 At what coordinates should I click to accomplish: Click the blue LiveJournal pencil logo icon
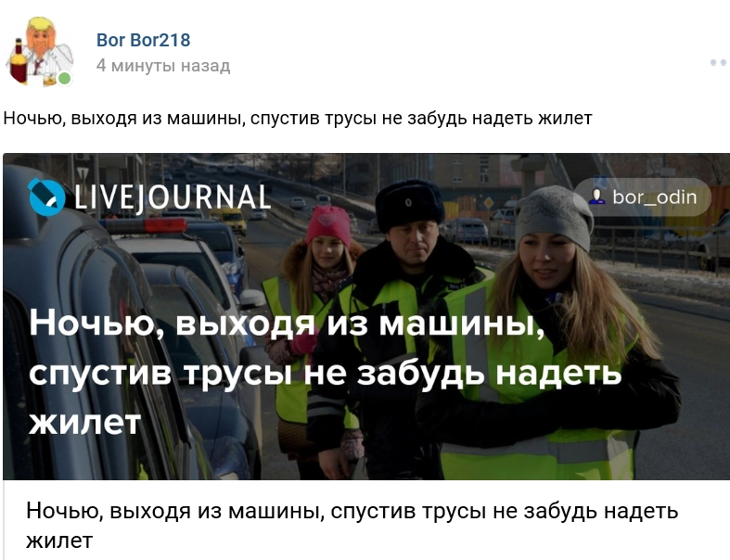46,197
